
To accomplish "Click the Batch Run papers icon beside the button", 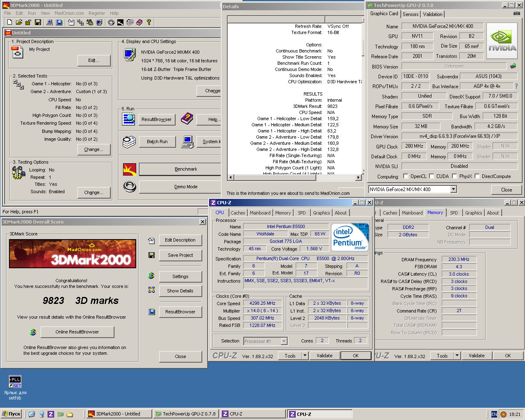I will coord(129,142).
